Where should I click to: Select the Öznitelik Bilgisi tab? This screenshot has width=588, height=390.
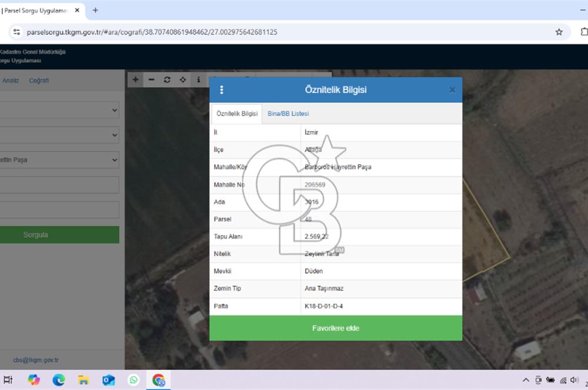(236, 113)
